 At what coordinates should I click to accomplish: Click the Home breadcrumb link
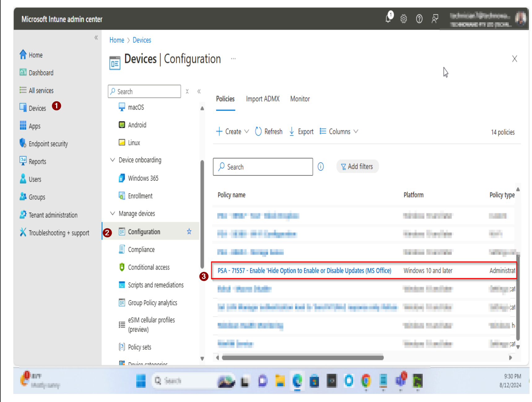pos(116,40)
